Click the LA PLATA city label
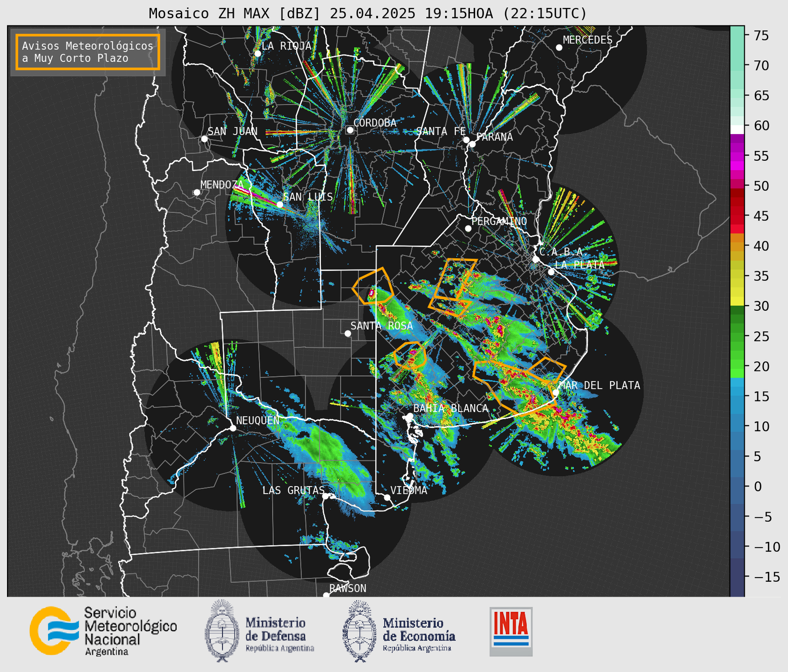The image size is (788, 672). point(580,265)
